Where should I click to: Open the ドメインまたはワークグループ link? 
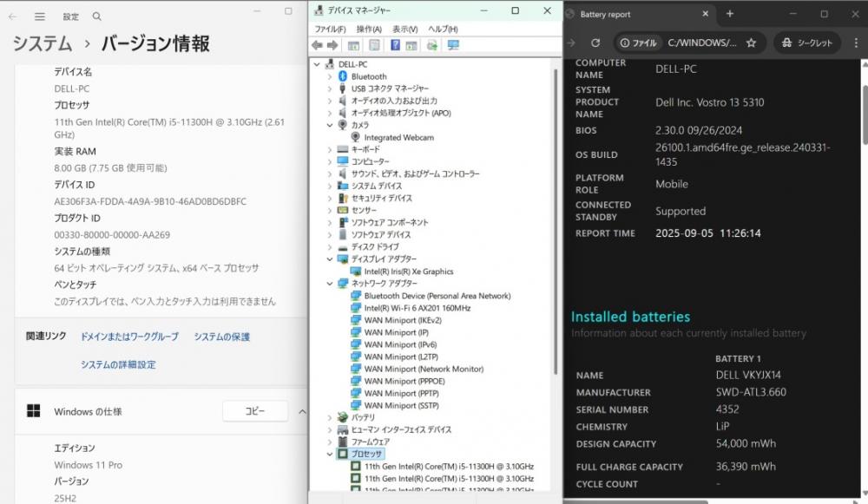129,337
